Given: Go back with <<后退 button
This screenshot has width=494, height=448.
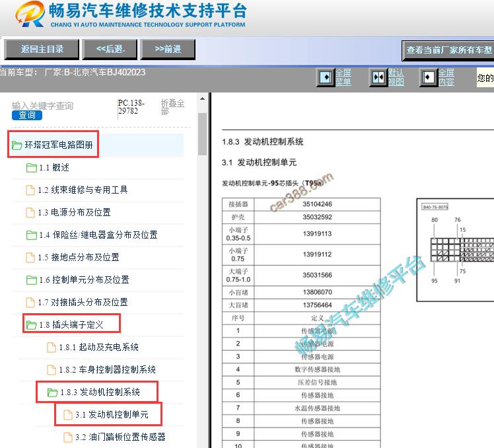Looking at the screenshot, I should [110, 49].
